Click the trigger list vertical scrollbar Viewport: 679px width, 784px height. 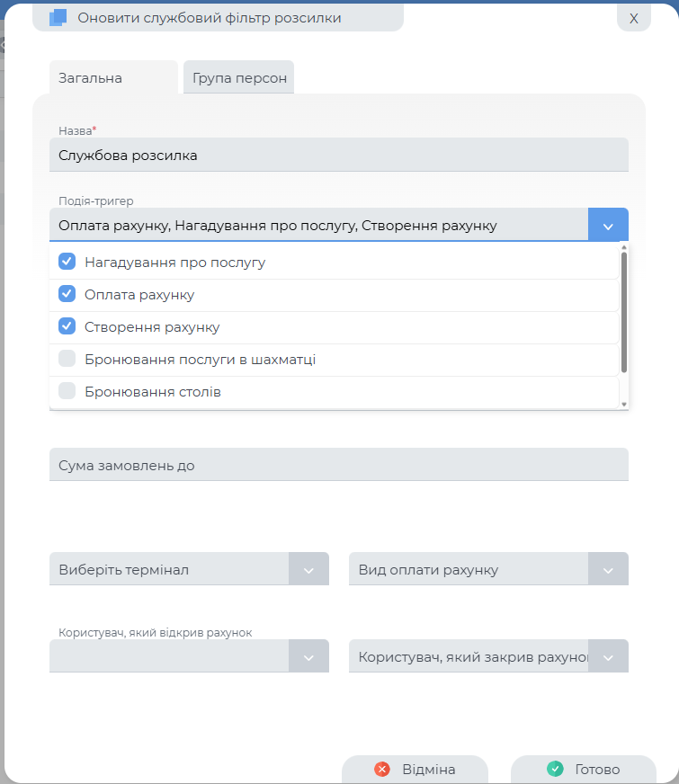(624, 310)
